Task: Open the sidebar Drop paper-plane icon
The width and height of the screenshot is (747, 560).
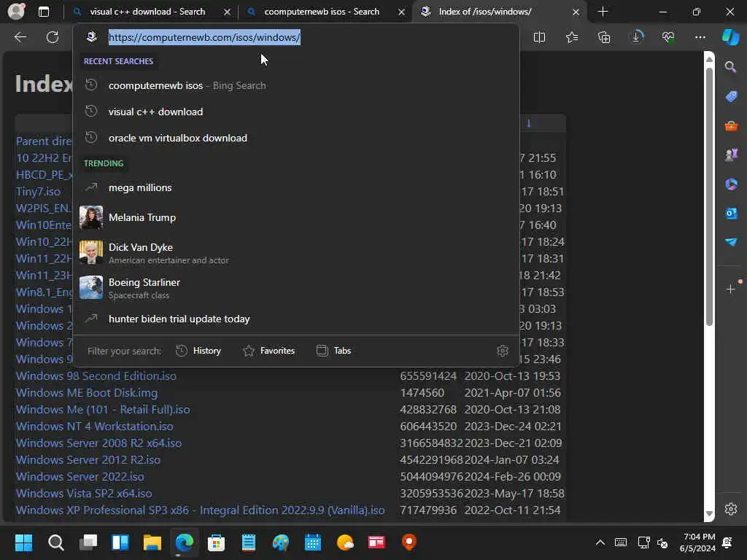Action: [731, 242]
